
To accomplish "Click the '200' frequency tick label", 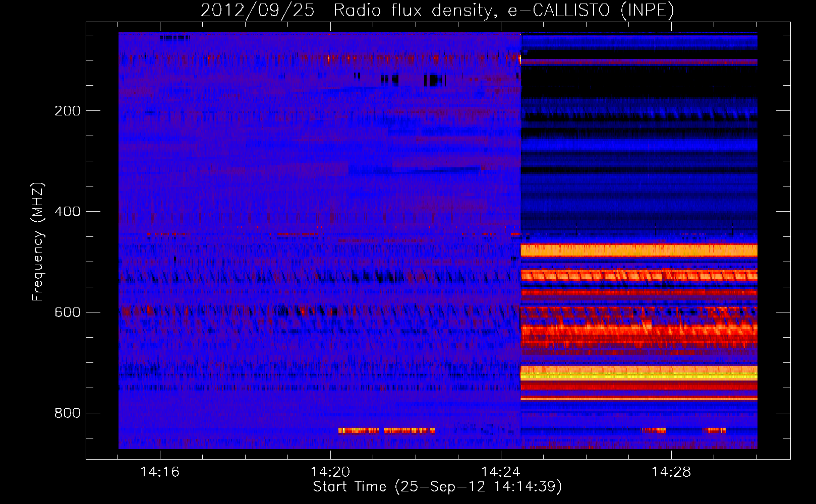I will coord(68,111).
